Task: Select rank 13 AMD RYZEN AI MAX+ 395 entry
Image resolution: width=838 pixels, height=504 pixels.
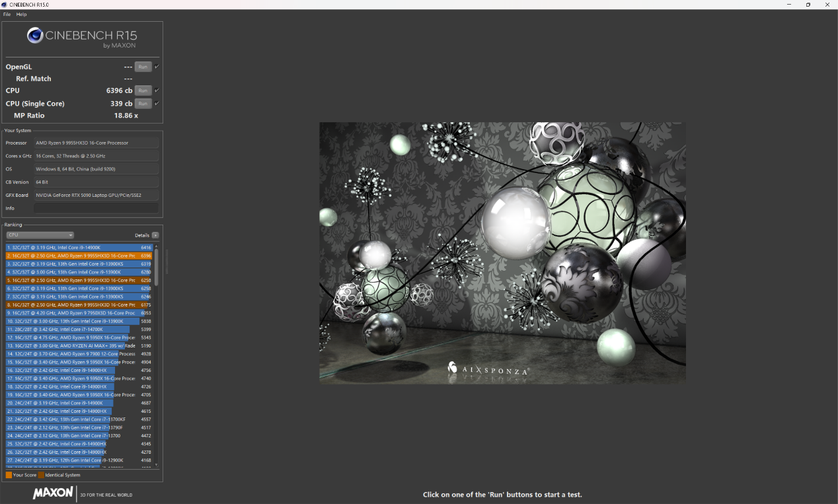Action: [79, 345]
